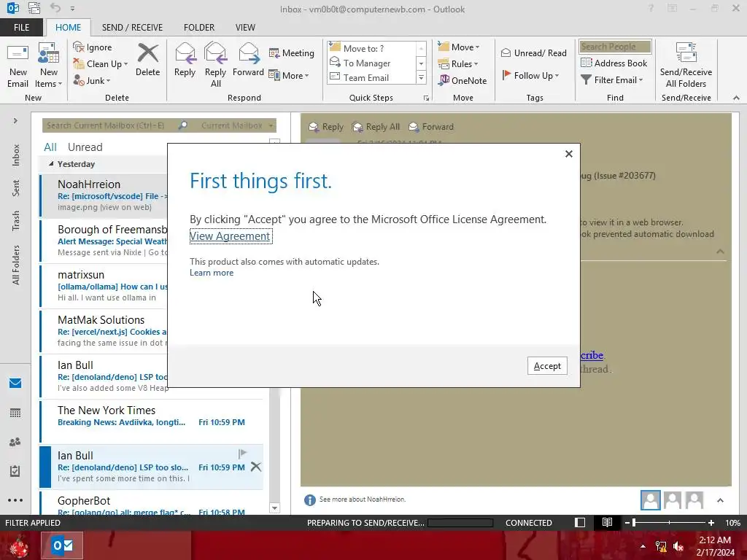Open the View Agreement link
Viewport: 747px width, 560px height.
click(x=230, y=236)
